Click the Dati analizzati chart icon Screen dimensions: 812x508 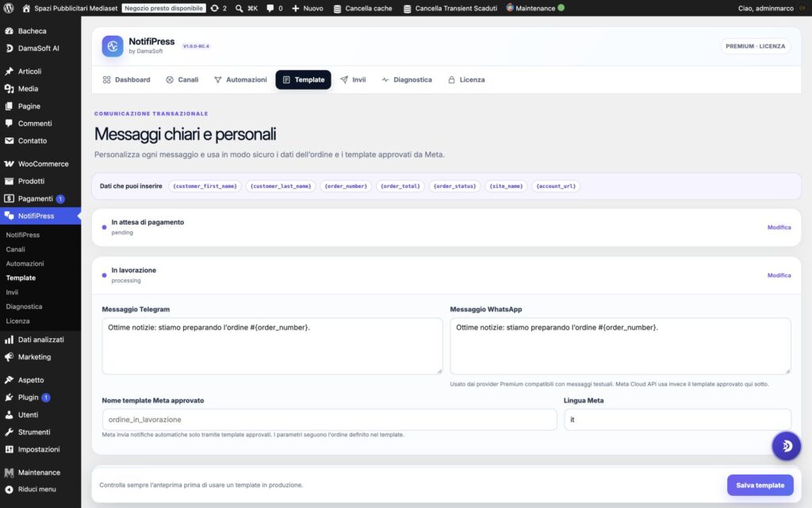click(9, 340)
